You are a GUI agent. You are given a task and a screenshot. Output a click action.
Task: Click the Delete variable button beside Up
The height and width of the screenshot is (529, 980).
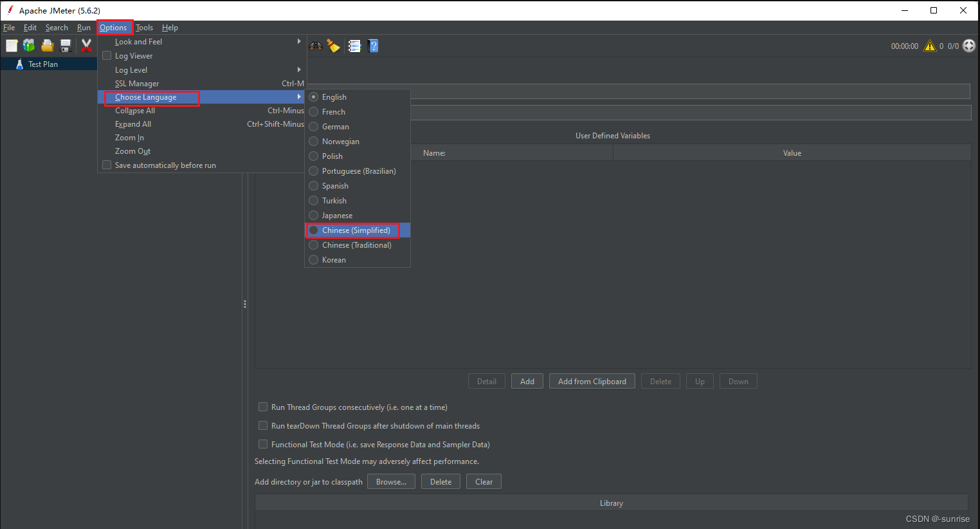(x=660, y=381)
